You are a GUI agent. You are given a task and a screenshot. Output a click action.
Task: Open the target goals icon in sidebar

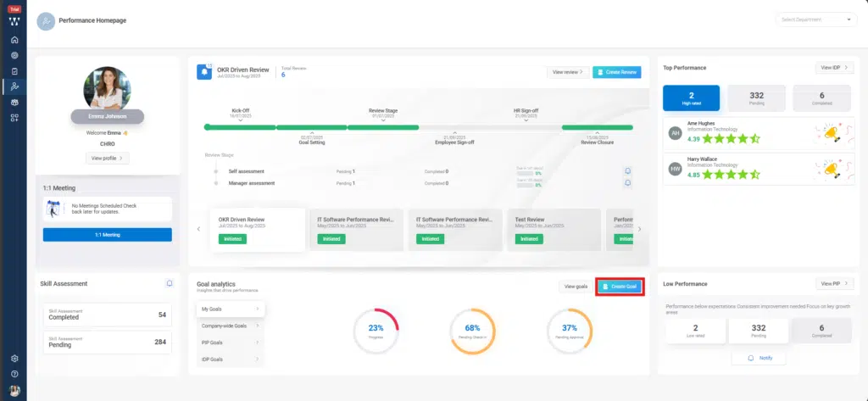14,55
